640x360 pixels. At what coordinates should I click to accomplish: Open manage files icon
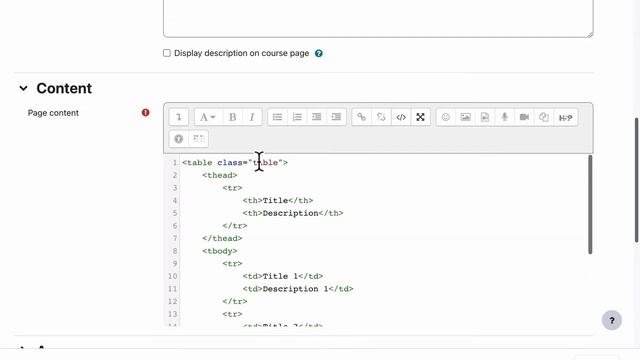[x=544, y=117]
